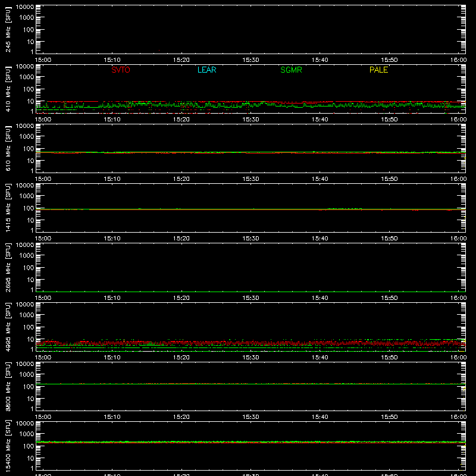The image size is (476, 476).
Task: Click the 15:20 label under the 610 MHz plot
Action: (x=181, y=179)
